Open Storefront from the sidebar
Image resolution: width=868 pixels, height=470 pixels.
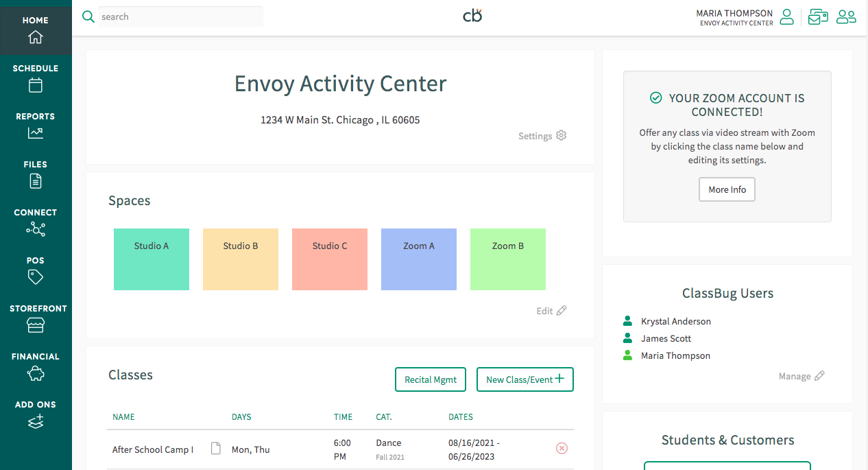pyautogui.click(x=36, y=318)
